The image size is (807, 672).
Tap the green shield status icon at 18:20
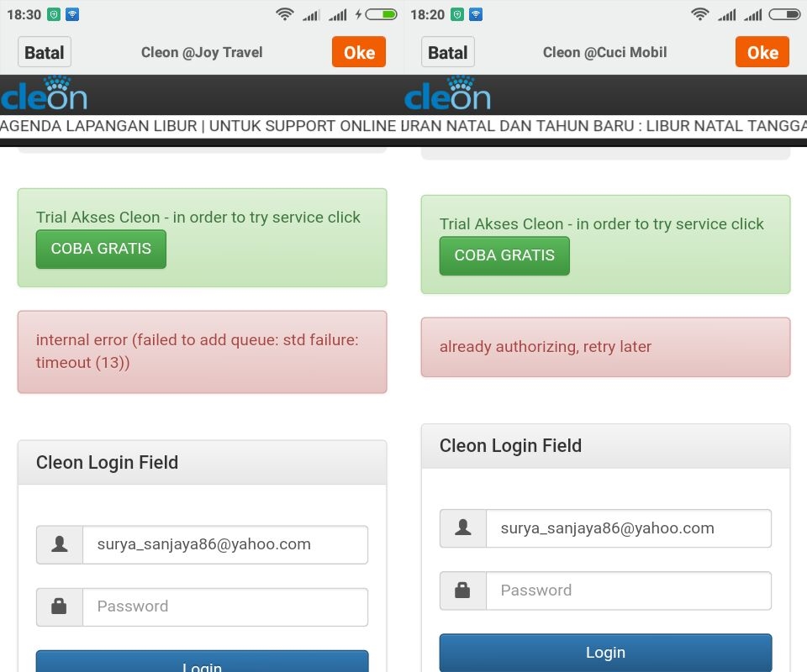click(x=457, y=14)
